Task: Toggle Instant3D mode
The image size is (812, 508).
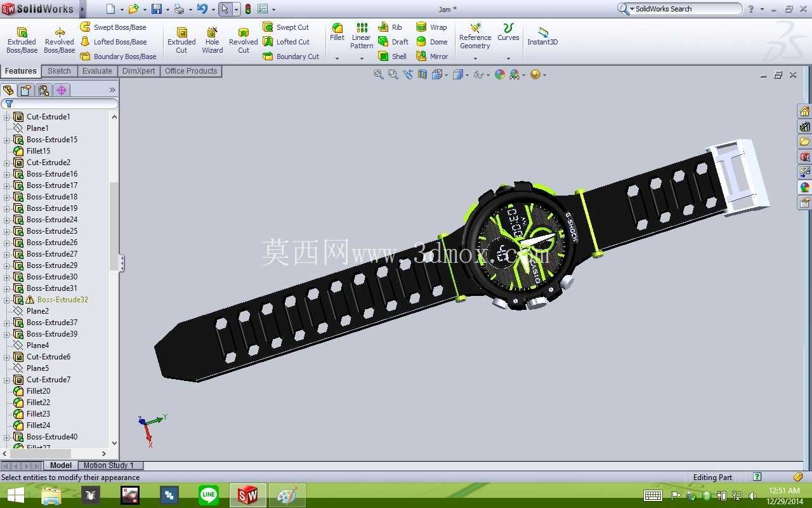Action: [542, 36]
